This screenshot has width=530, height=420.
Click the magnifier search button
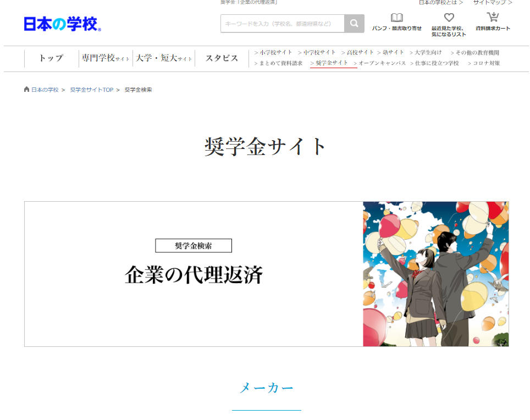[354, 23]
